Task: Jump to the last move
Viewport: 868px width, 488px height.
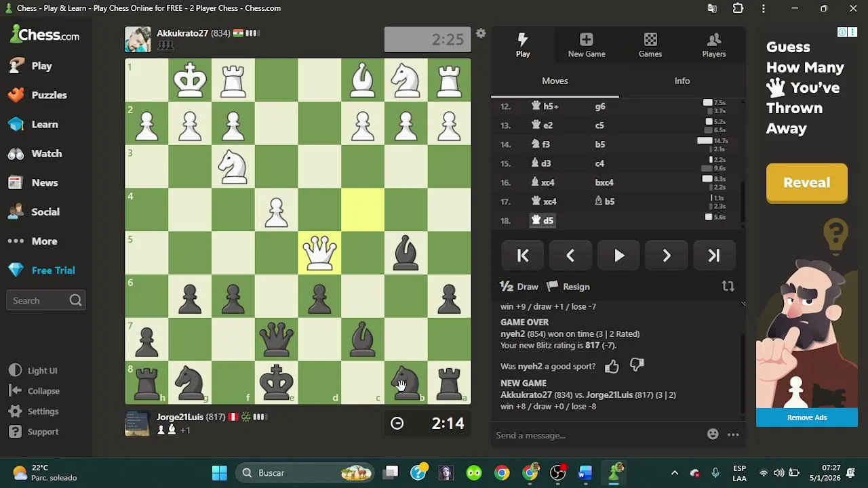Action: point(714,256)
